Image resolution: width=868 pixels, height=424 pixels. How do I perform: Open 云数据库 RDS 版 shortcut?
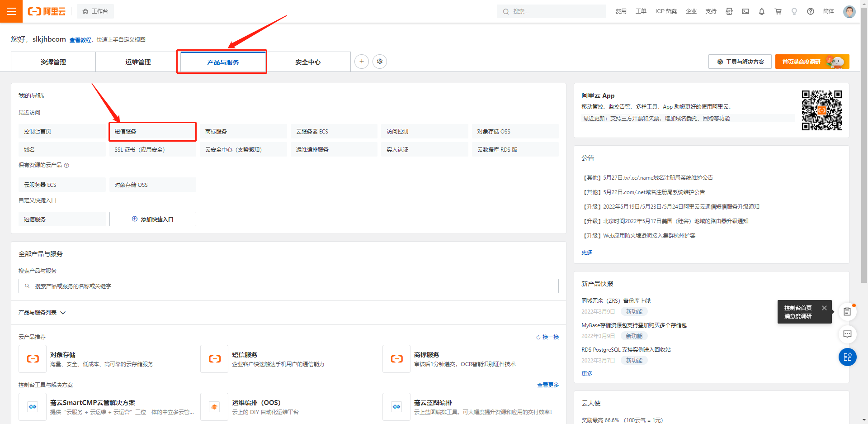click(515, 149)
